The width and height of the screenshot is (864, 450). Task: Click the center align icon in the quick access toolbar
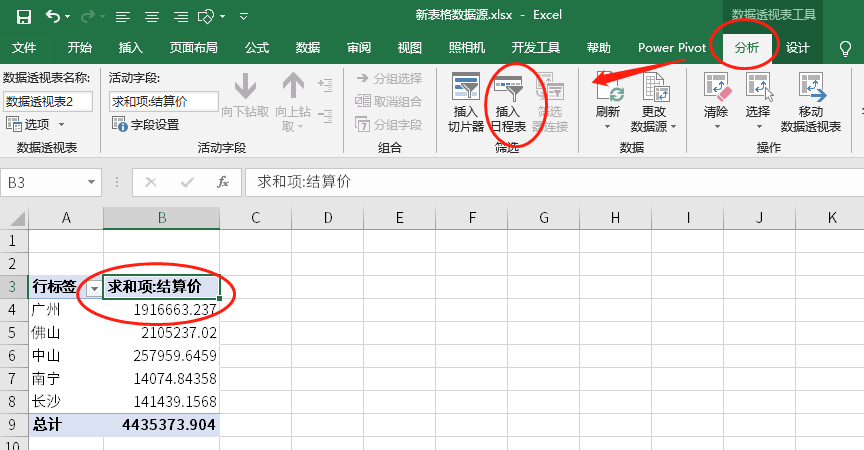152,17
